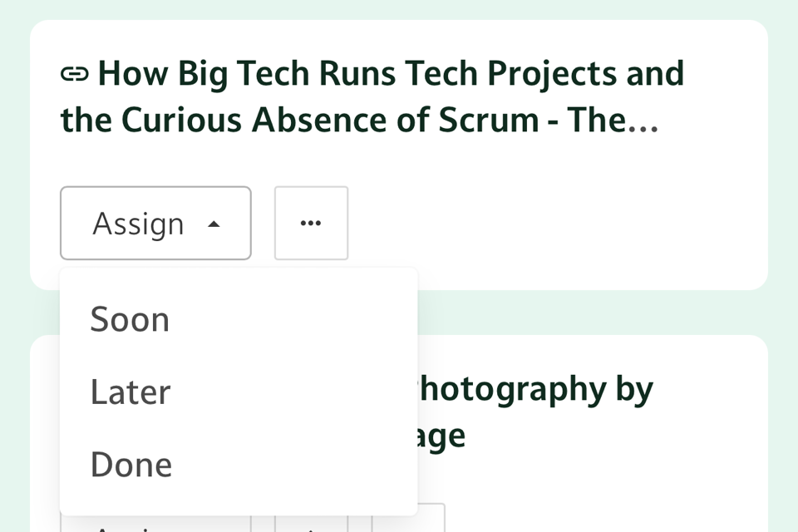
Task: Open the three-dots more options button
Action: pos(311,223)
